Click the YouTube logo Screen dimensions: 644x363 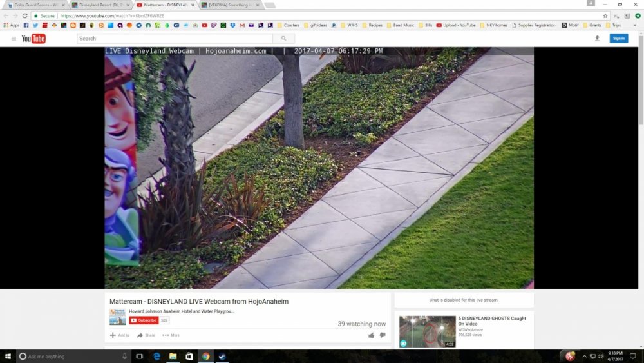pyautogui.click(x=33, y=39)
